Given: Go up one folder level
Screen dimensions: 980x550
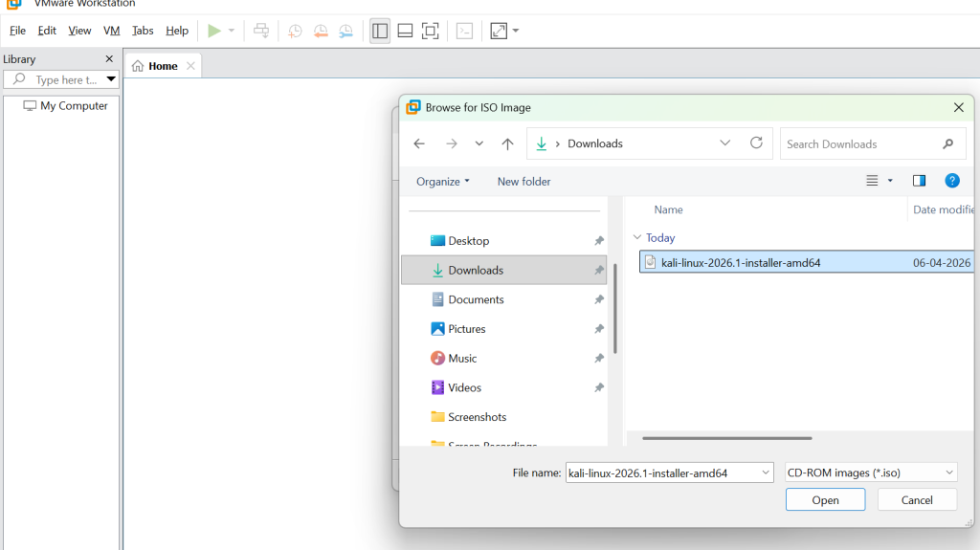Looking at the screenshot, I should [x=507, y=143].
